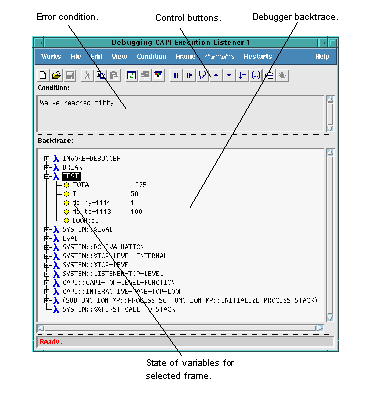Click lambda icon beside EVAL frame

[x=56, y=239]
